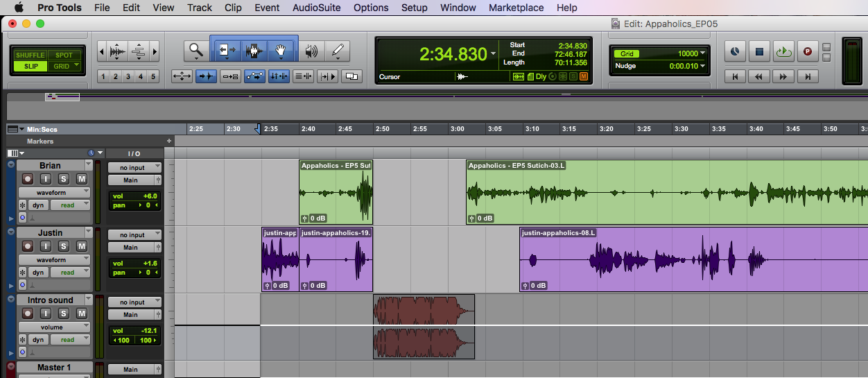Click the Rewind transport button
The height and width of the screenshot is (378, 868).
759,76
